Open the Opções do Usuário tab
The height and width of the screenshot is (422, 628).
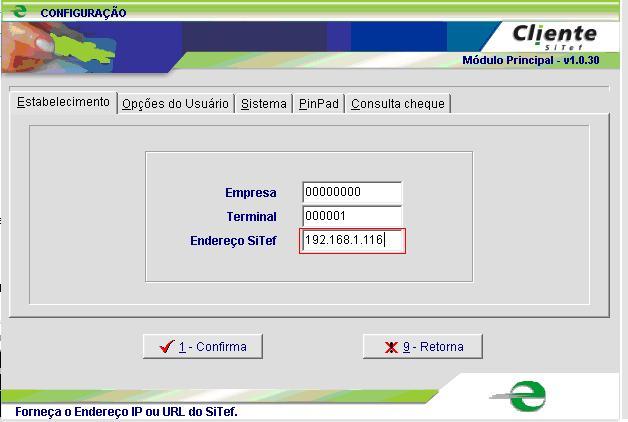click(175, 104)
